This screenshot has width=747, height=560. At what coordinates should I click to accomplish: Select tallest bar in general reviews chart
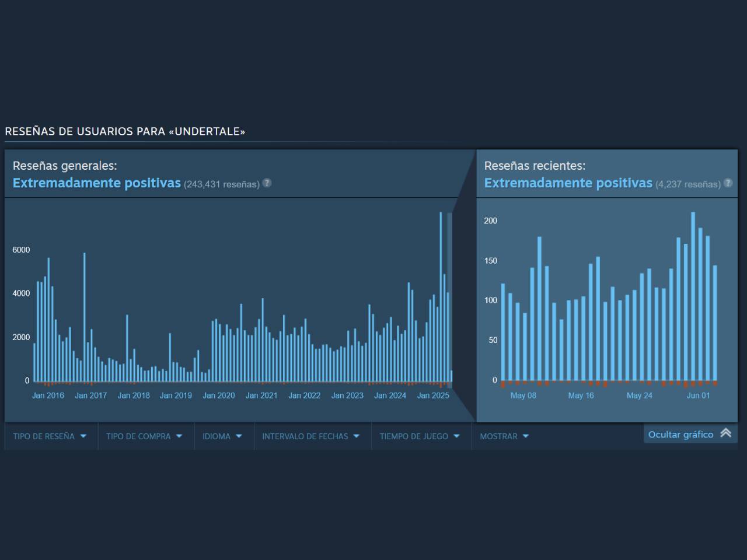tap(441, 297)
